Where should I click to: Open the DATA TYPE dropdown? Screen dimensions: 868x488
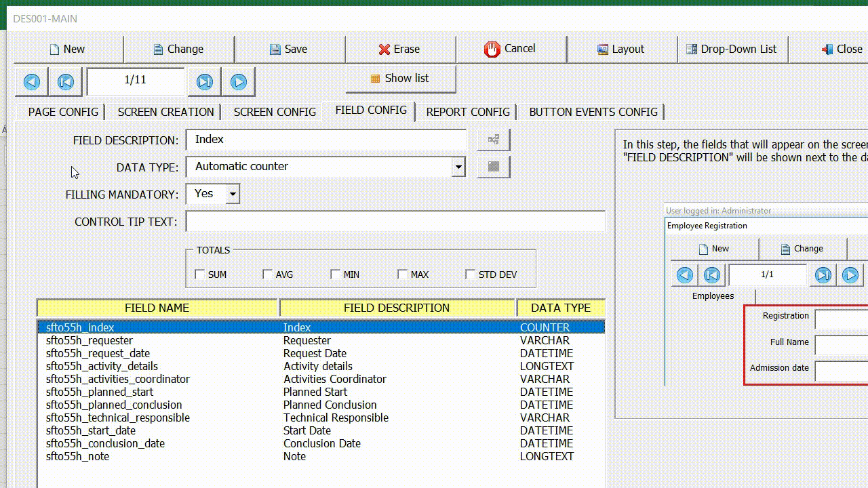pos(458,166)
